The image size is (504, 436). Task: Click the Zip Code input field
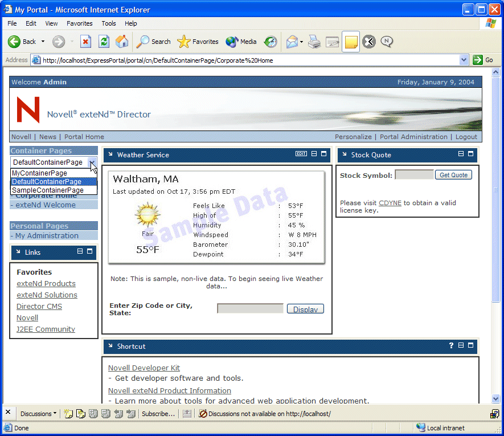point(249,308)
